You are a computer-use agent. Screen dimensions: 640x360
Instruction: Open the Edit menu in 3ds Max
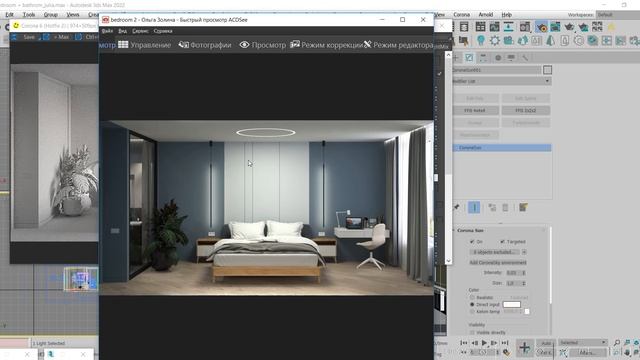click(9, 14)
